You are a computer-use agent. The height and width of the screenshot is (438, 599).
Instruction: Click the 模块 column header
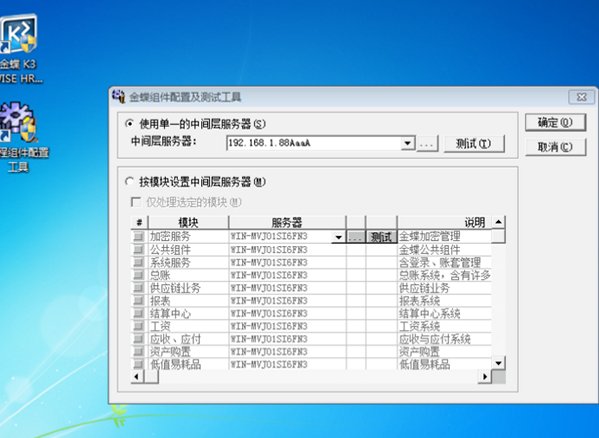pyautogui.click(x=188, y=222)
